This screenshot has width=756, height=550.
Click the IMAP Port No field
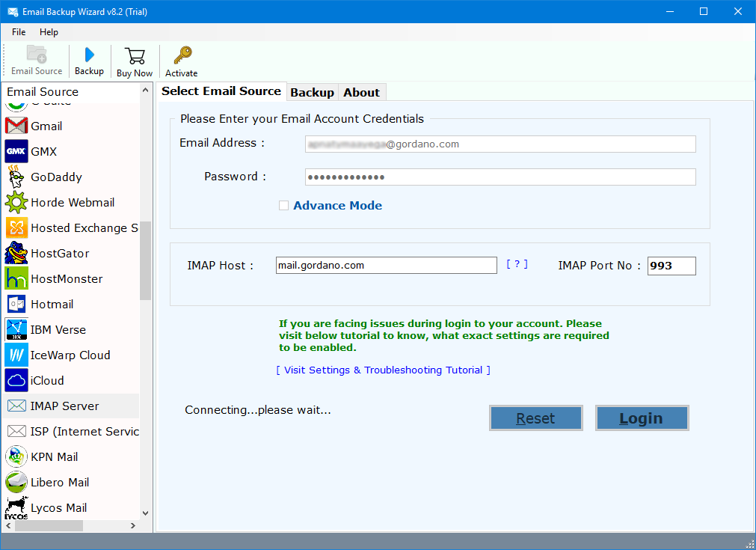(x=672, y=266)
